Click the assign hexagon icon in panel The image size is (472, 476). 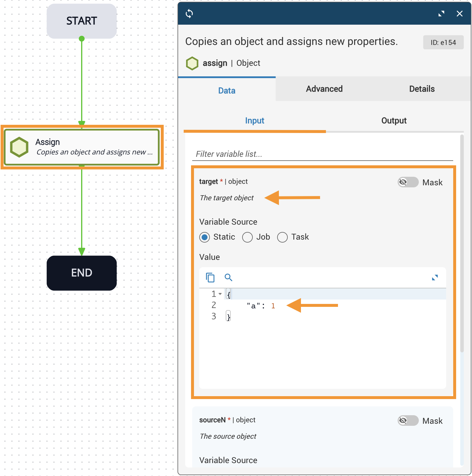click(192, 63)
